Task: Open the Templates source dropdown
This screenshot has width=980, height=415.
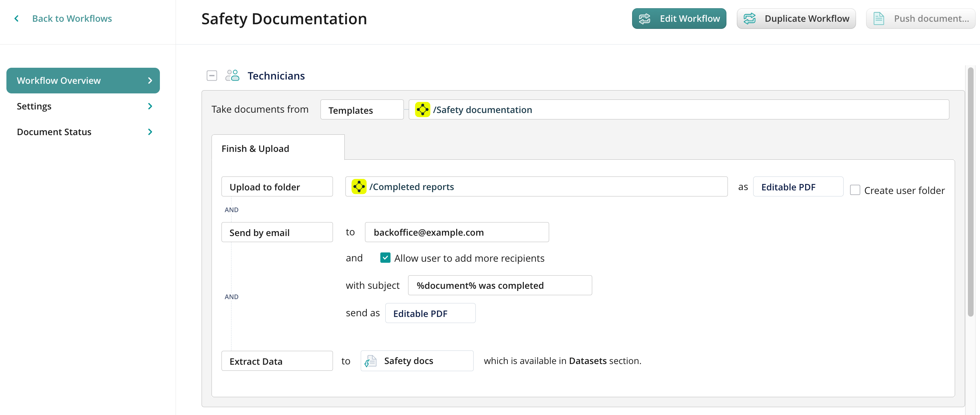Action: point(361,110)
